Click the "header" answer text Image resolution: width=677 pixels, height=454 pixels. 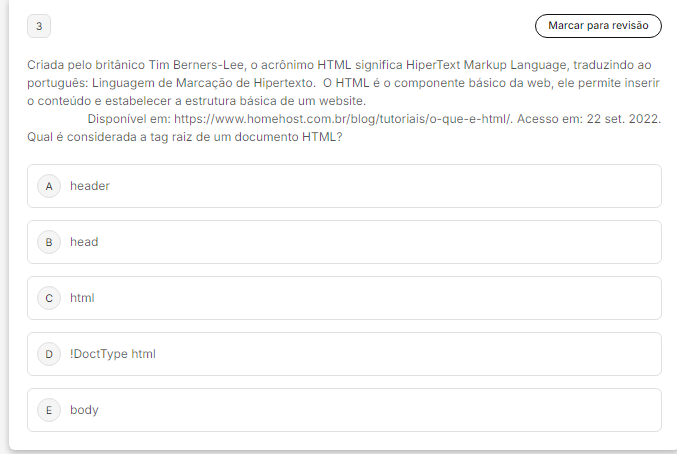point(90,186)
